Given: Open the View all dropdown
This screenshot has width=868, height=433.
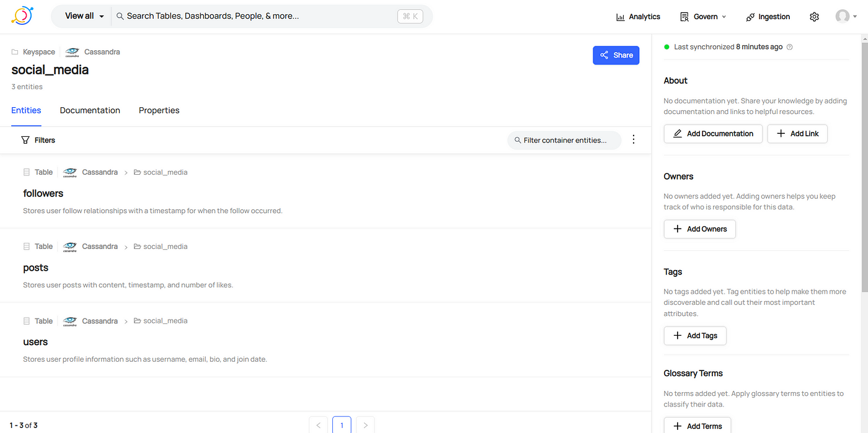Looking at the screenshot, I should pyautogui.click(x=84, y=16).
